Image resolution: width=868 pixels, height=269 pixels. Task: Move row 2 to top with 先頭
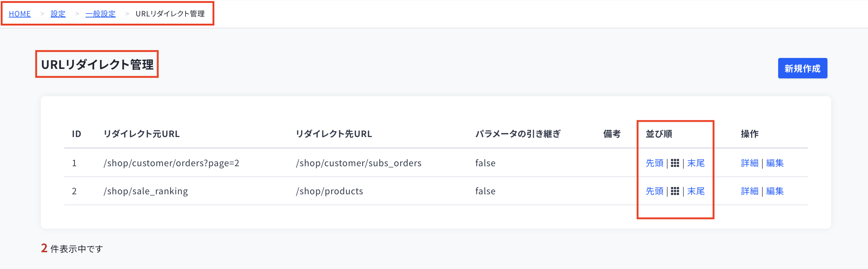(x=654, y=191)
